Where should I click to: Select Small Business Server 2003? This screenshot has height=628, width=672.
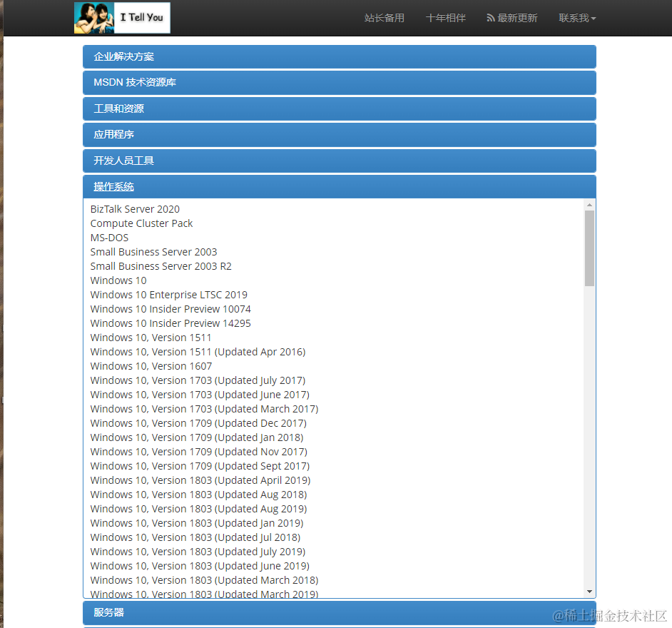click(154, 252)
